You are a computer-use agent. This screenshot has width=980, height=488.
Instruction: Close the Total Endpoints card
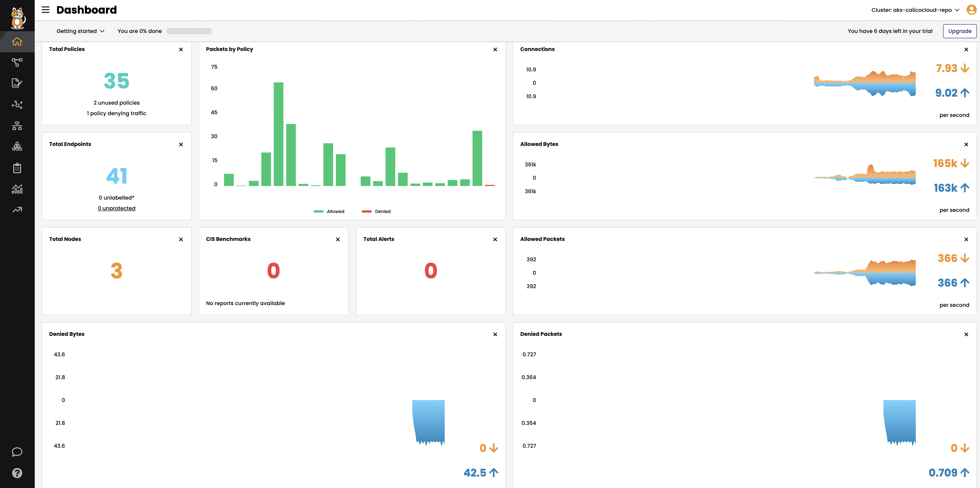[181, 144]
